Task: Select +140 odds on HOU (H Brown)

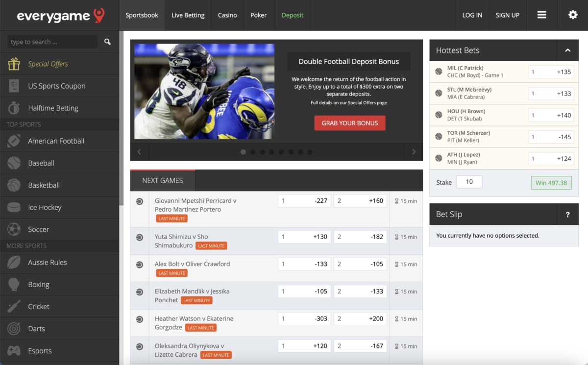Action: pos(551,115)
